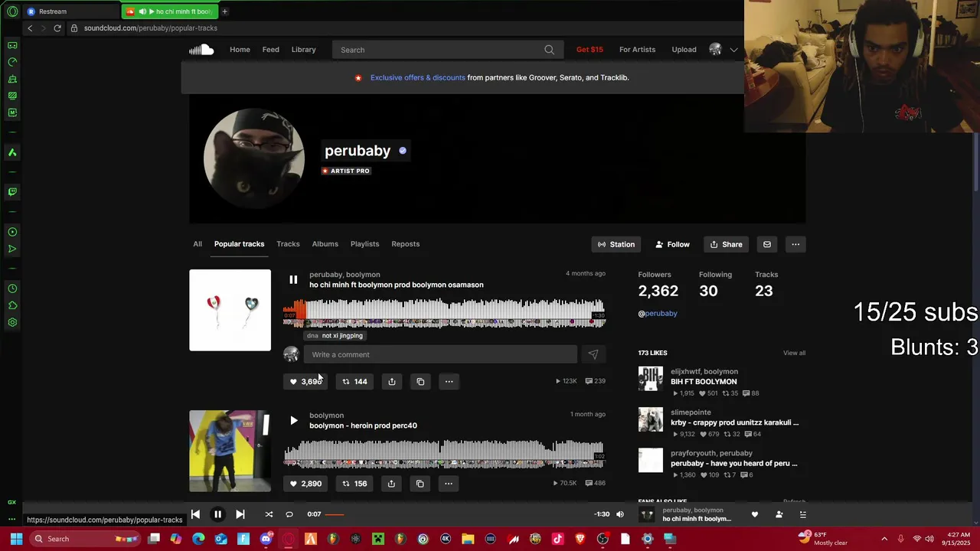Open Opera sidebar history clock icon
The image size is (980, 551).
tap(12, 289)
